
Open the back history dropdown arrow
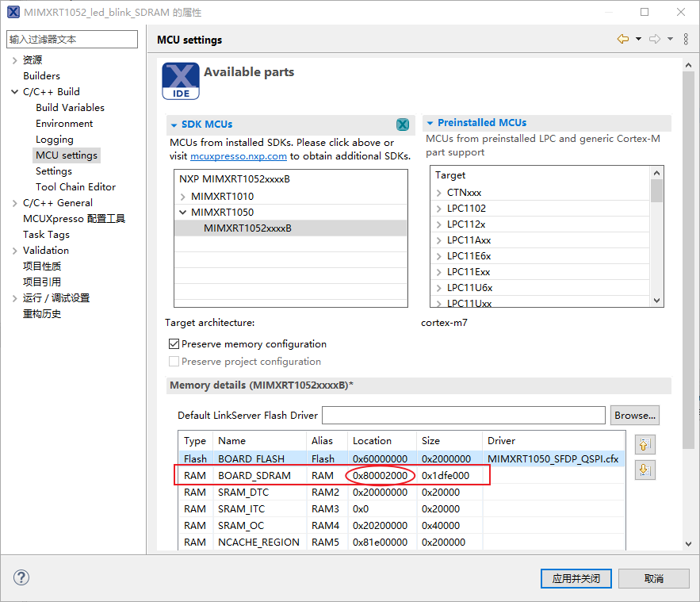tap(638, 40)
